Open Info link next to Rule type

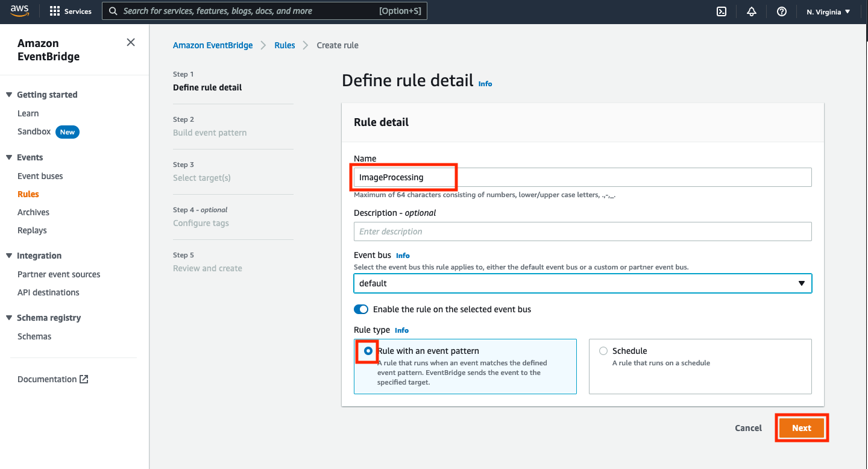coord(401,330)
